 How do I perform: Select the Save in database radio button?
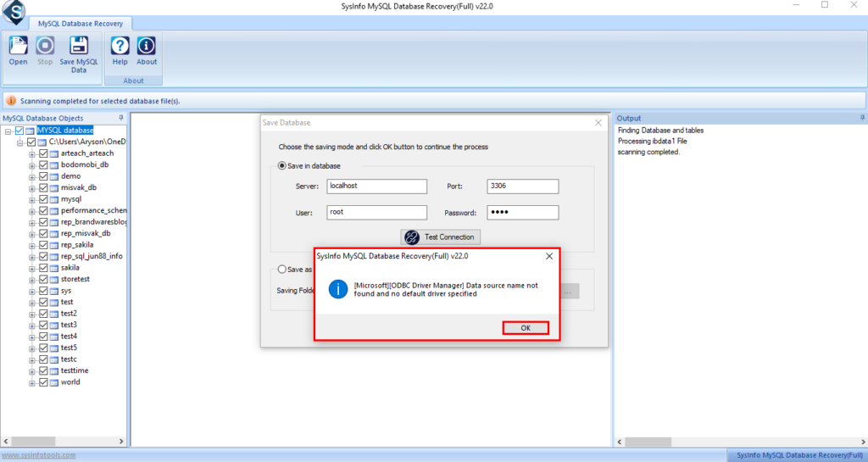click(x=283, y=166)
